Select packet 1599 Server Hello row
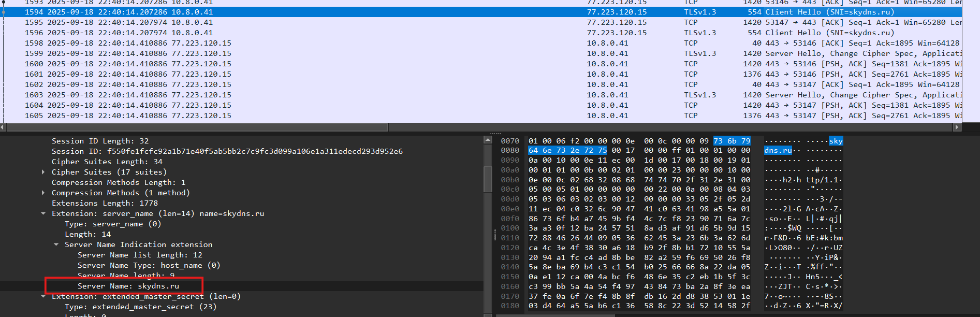This screenshot has height=317, width=980. (x=362, y=53)
